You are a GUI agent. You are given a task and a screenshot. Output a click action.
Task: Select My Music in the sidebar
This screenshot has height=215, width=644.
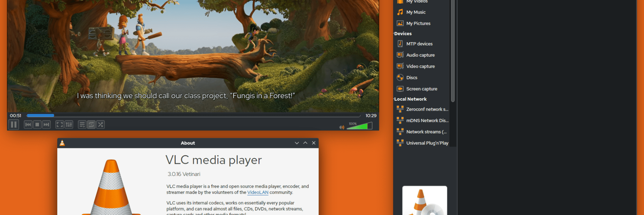pos(416,12)
